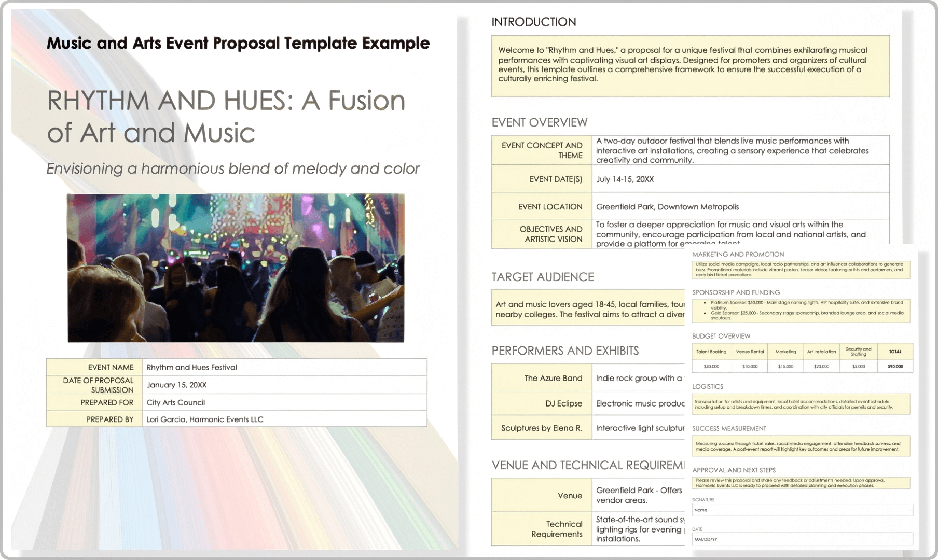
Task: Click the "$90,000" total amount
Action: point(895,366)
